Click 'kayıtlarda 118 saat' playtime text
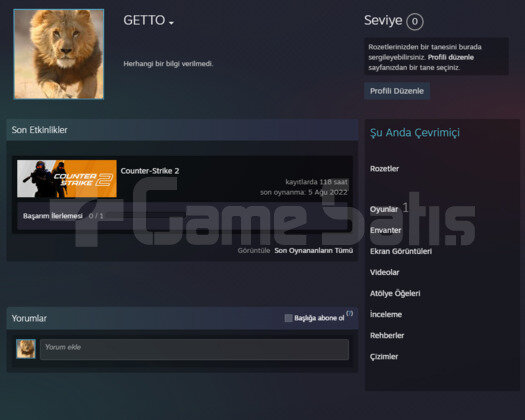The width and height of the screenshot is (525, 420). (316, 182)
